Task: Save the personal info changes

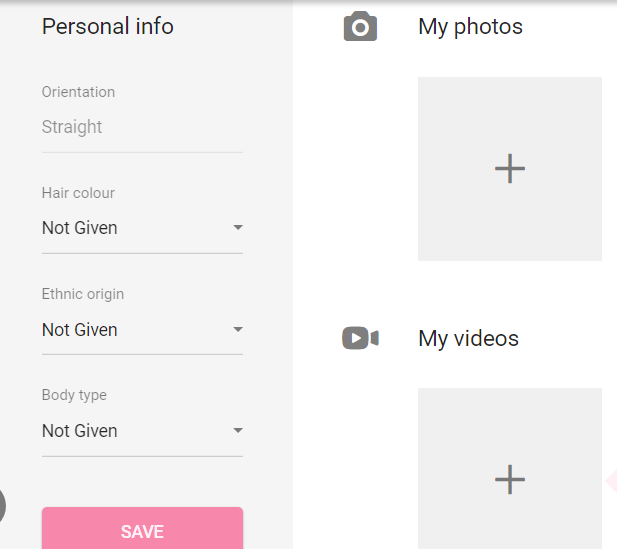Action: 142,528
